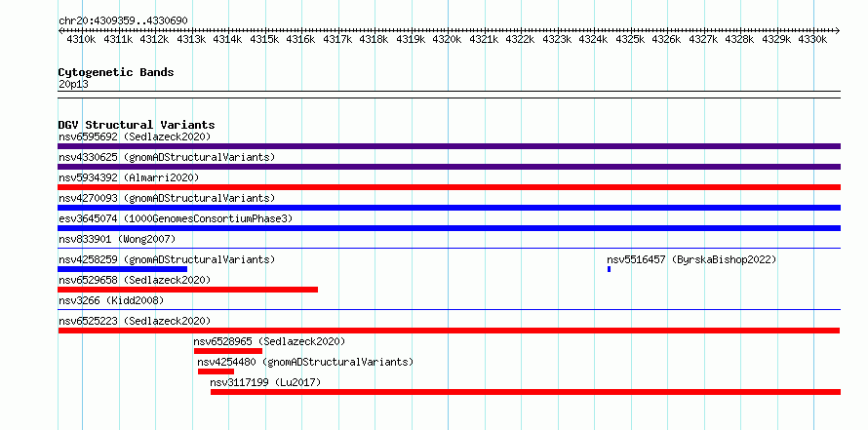Click the chr20:4309359..4330690 coordinates text
The image size is (868, 430).
[123, 21]
